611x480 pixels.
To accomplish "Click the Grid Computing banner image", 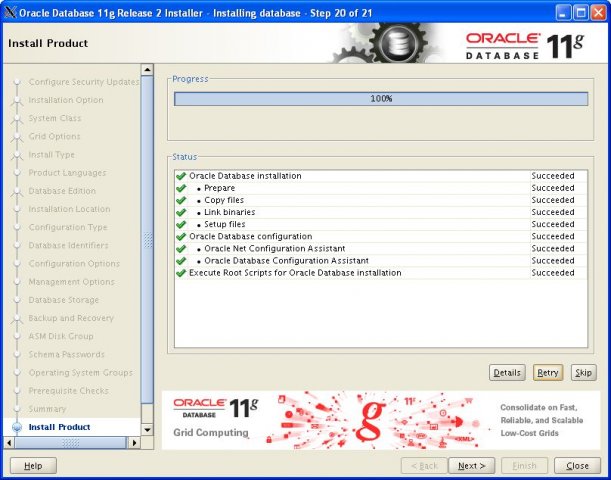I will 381,420.
